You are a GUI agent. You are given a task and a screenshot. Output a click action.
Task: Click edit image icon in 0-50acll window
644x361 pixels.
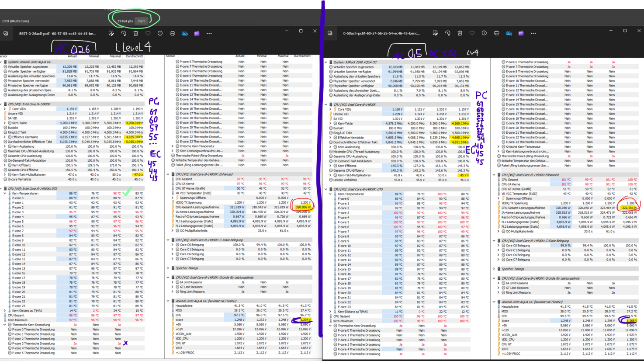[435, 33]
